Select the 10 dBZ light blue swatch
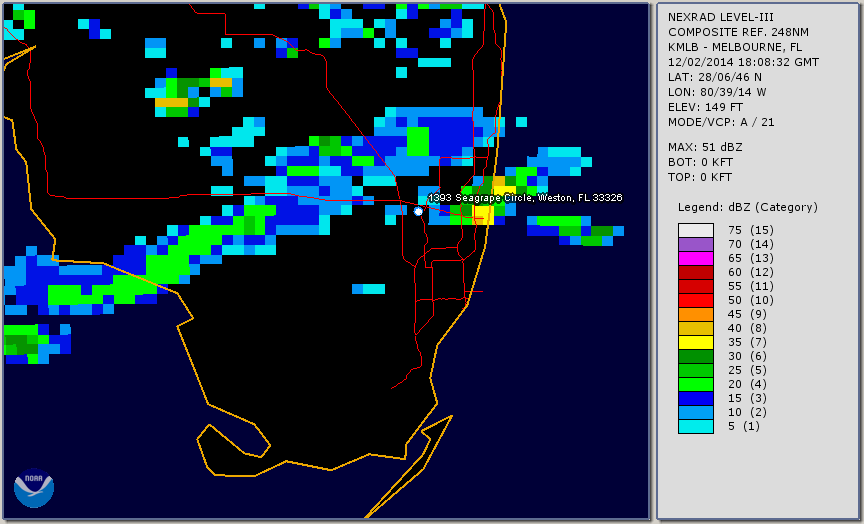 (696, 413)
